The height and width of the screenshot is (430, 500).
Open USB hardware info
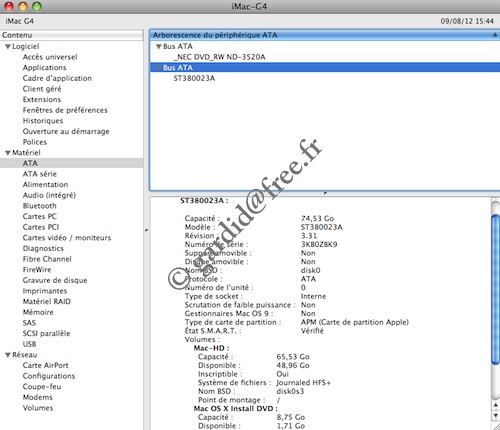tap(29, 344)
